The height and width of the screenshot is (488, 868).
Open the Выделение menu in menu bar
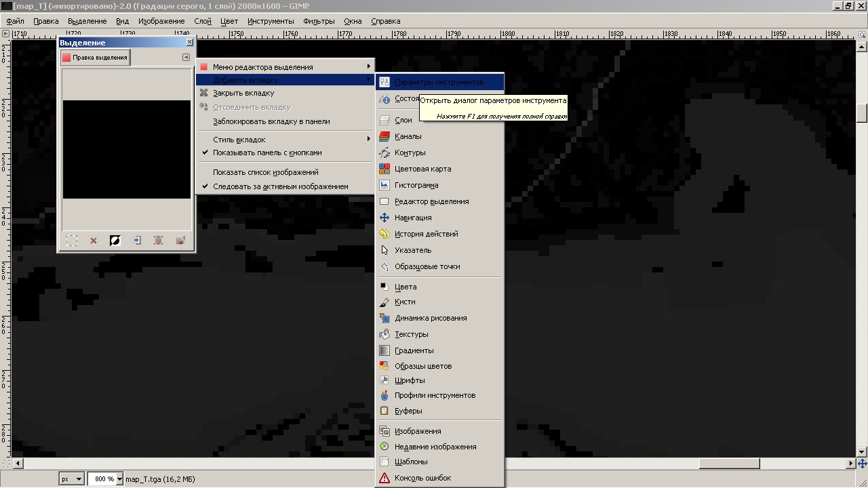coord(87,21)
